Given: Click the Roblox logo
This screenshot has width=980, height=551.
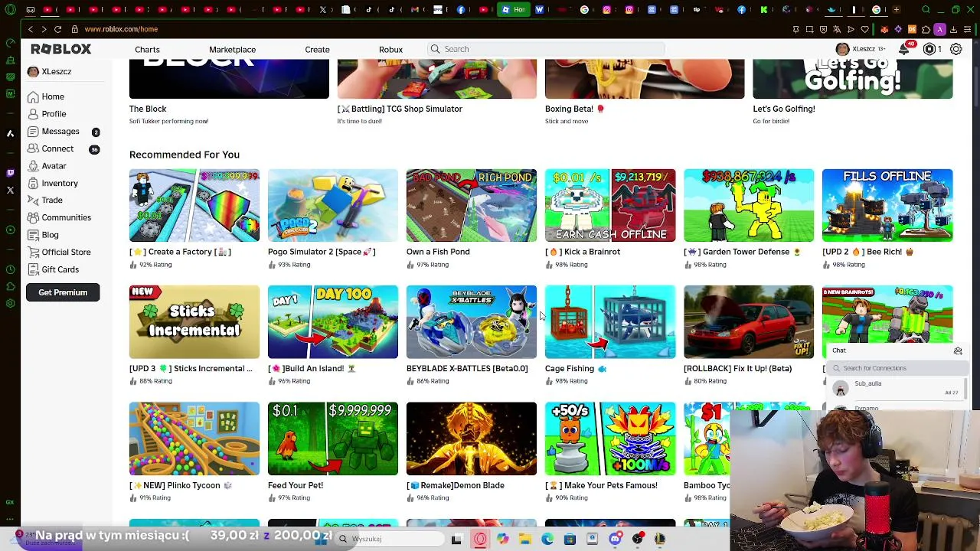Looking at the screenshot, I should point(61,49).
